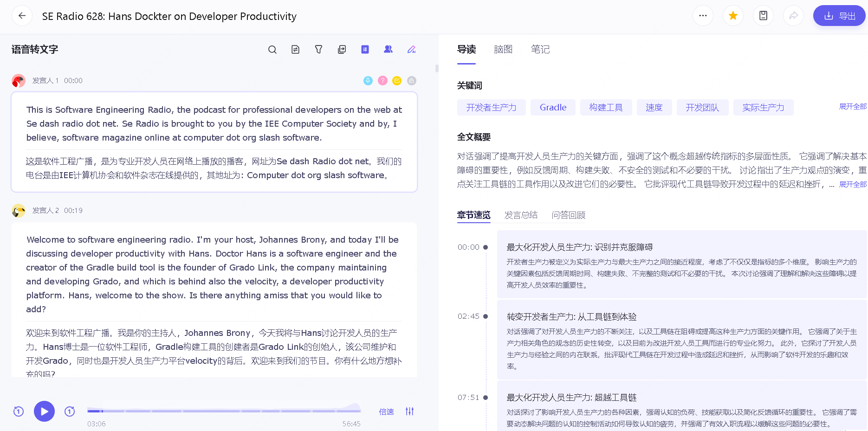Open the 倍速 playback speed menu

[386, 412]
